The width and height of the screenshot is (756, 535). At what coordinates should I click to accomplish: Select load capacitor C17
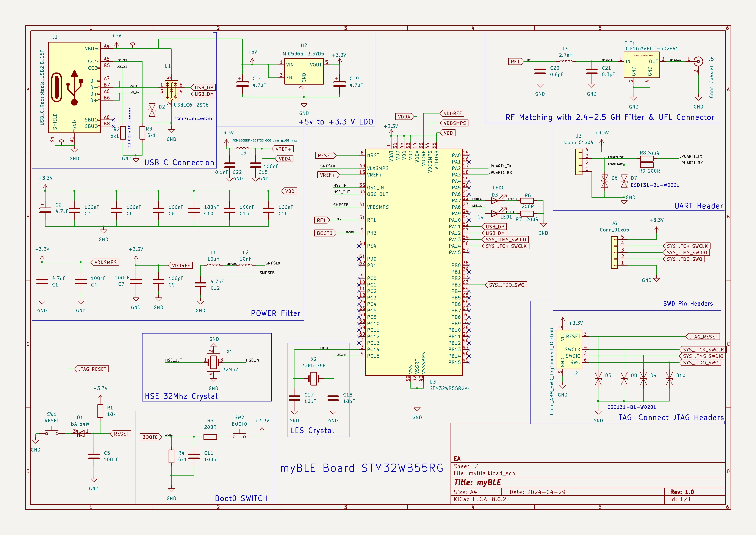(x=294, y=398)
